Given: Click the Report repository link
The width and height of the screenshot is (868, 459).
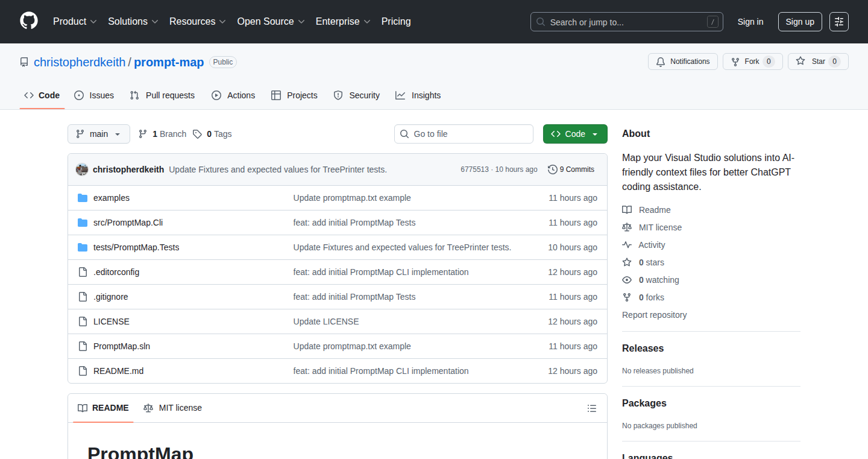Looking at the screenshot, I should pyautogui.click(x=654, y=315).
